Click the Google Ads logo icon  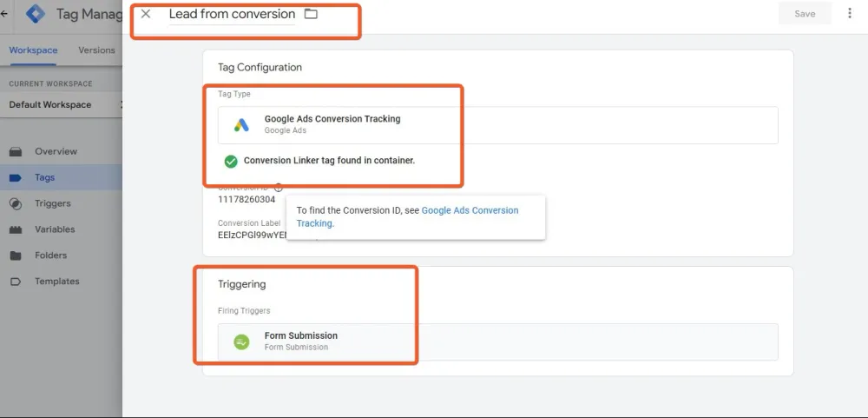pyautogui.click(x=241, y=125)
